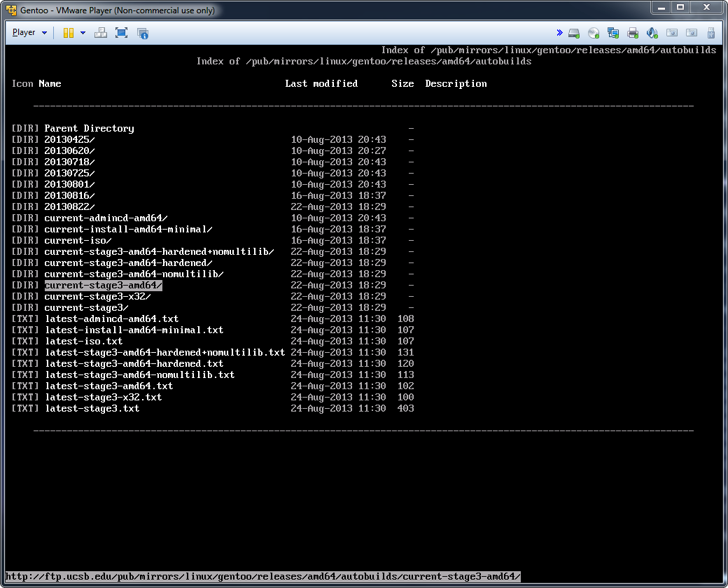Screen dimensions: 728x588
Task: Click the VMware Player title bar icon
Action: click(x=11, y=10)
